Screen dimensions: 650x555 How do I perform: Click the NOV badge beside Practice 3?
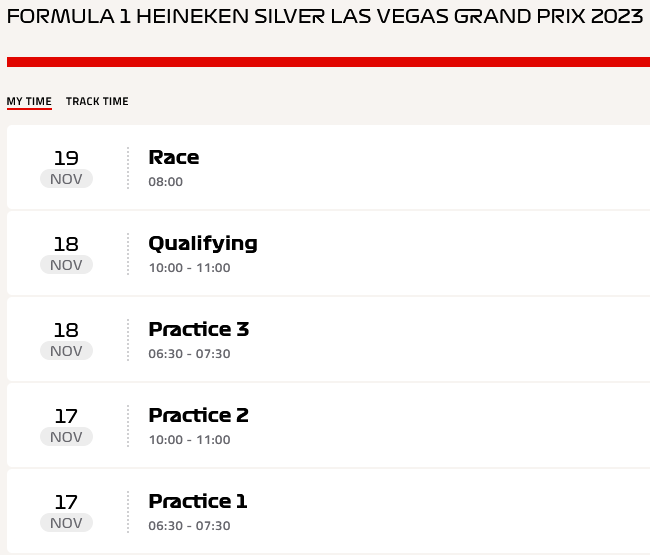click(x=66, y=351)
